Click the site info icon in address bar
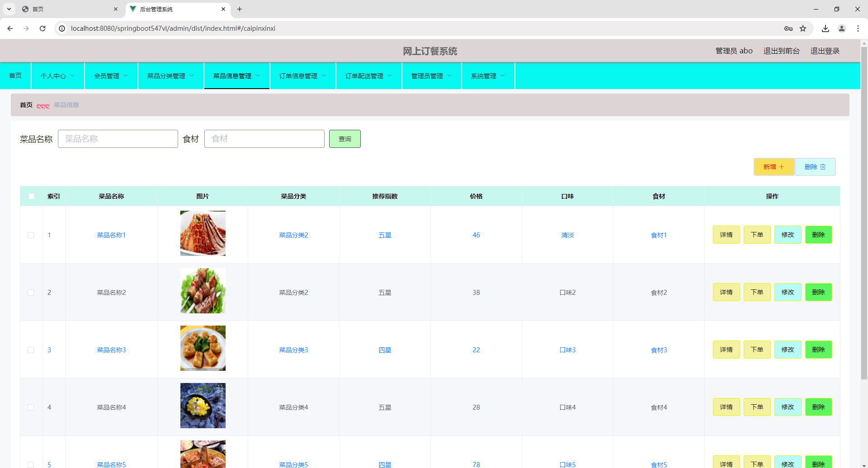This screenshot has height=468, width=868. click(x=61, y=28)
